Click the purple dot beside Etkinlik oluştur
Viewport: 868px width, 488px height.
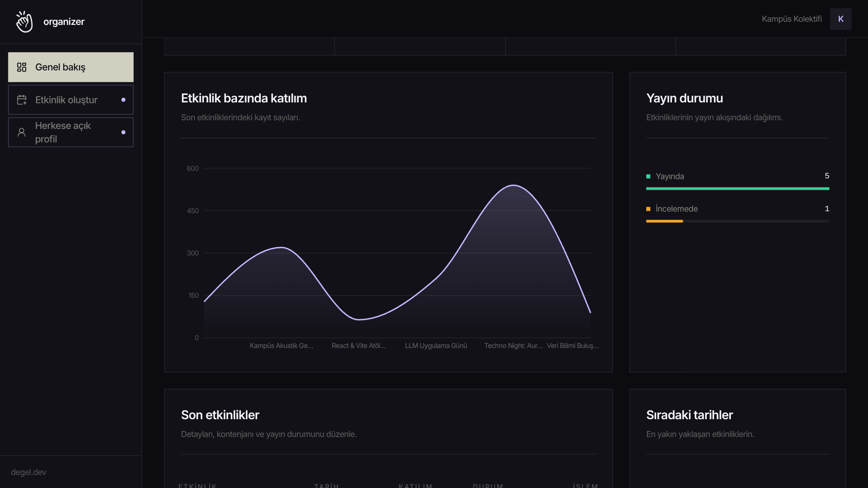pyautogui.click(x=123, y=100)
